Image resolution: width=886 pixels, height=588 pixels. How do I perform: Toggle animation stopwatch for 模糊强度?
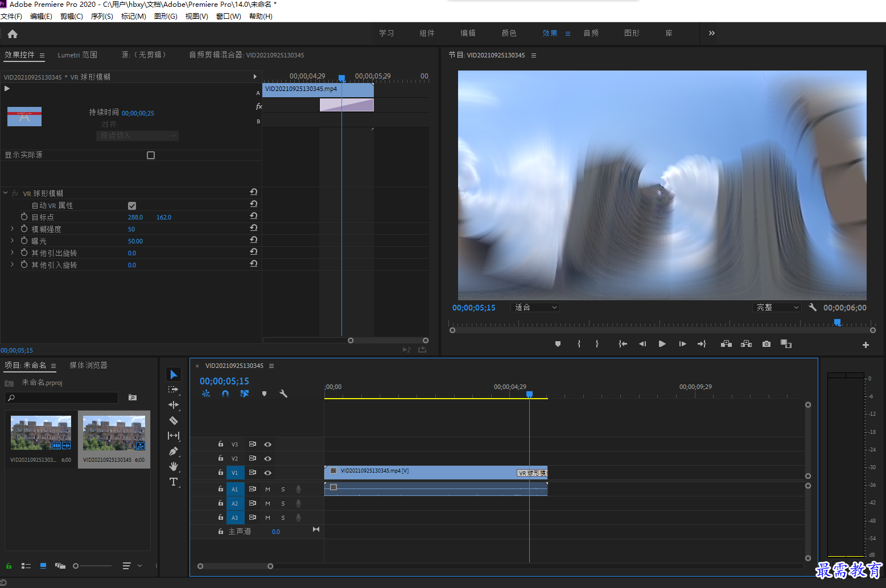(24, 229)
